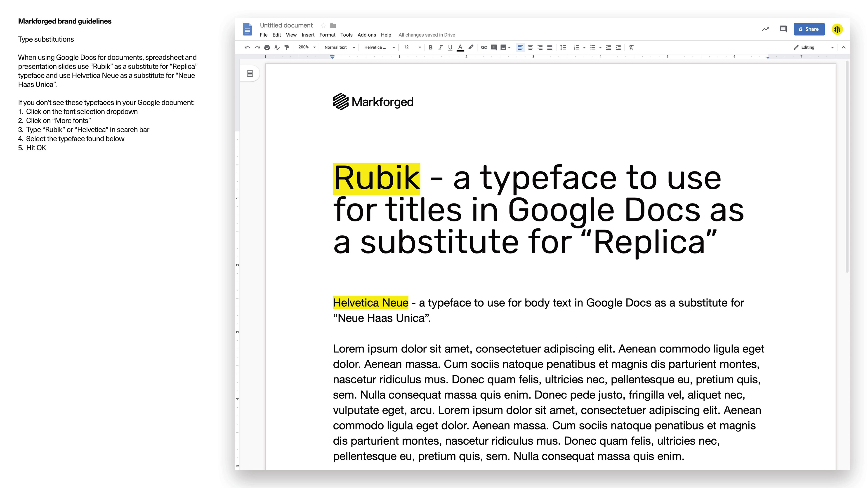Activate the paint format roller
The image size is (868, 488).
pyautogui.click(x=287, y=47)
